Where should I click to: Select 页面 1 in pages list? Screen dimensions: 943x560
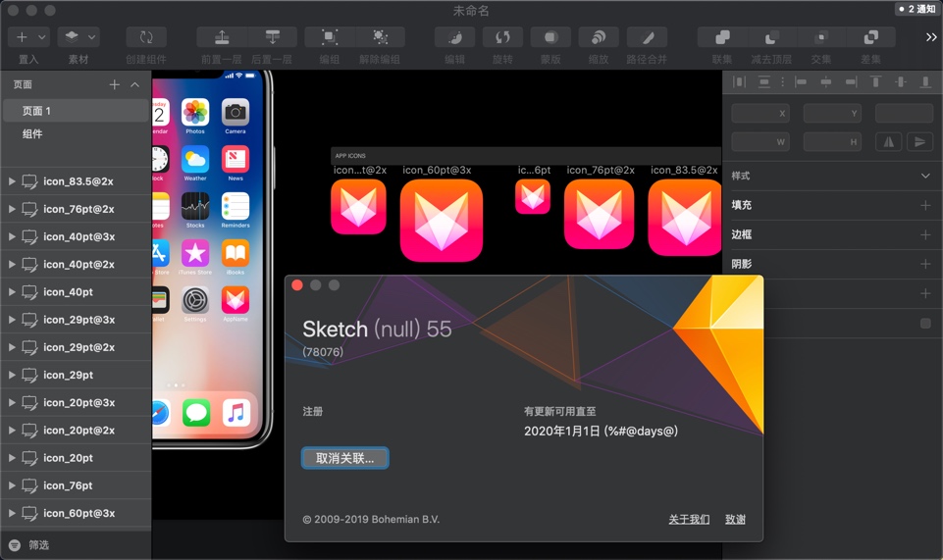[76, 111]
